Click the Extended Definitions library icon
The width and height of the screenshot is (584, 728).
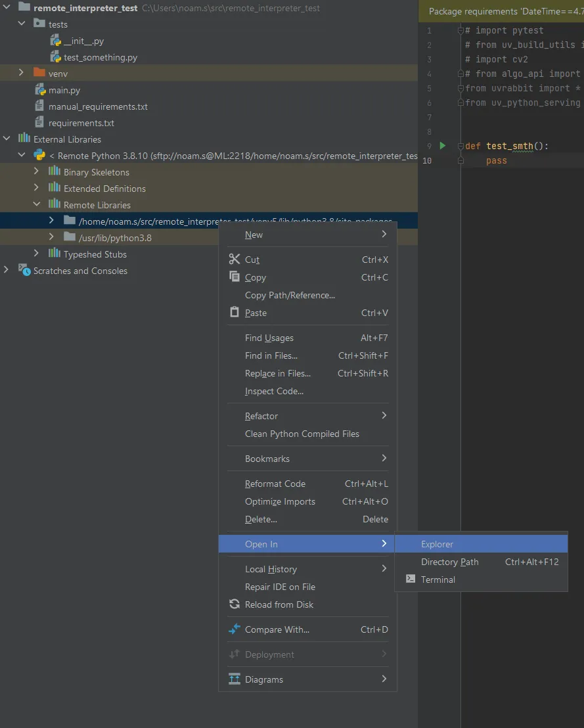tap(55, 187)
